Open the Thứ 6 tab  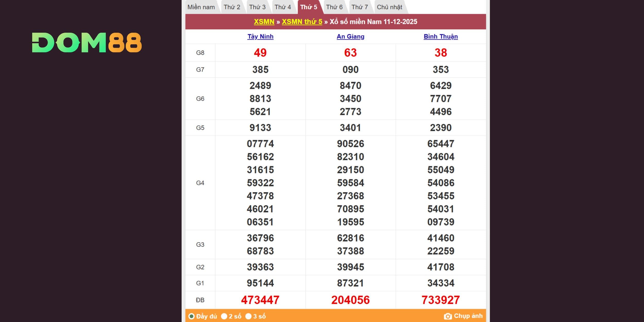[x=334, y=7]
